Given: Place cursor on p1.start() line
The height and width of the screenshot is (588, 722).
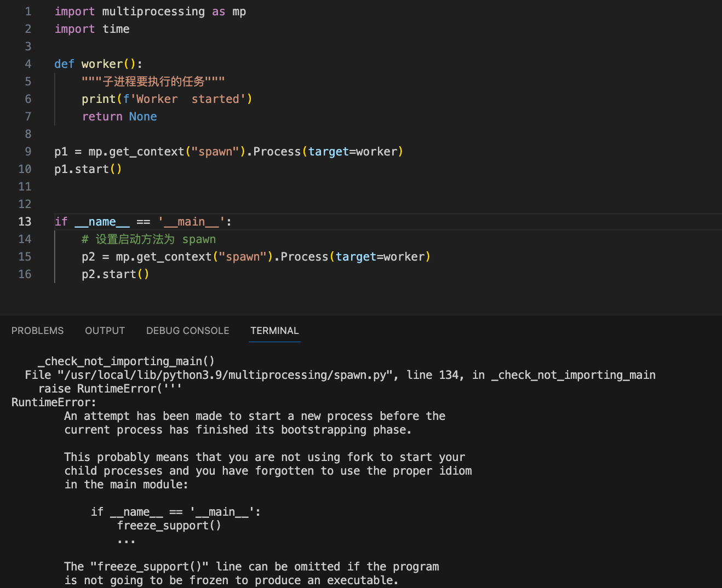Looking at the screenshot, I should click(88, 169).
